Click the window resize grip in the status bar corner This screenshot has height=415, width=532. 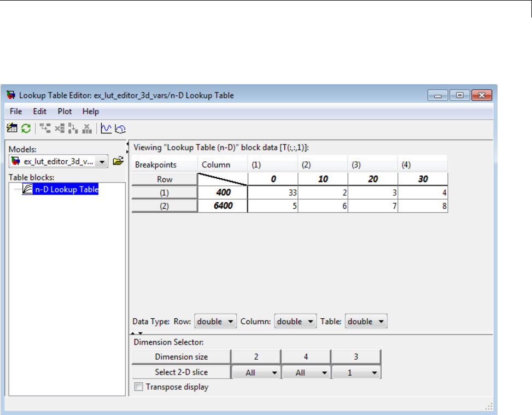pos(489,406)
